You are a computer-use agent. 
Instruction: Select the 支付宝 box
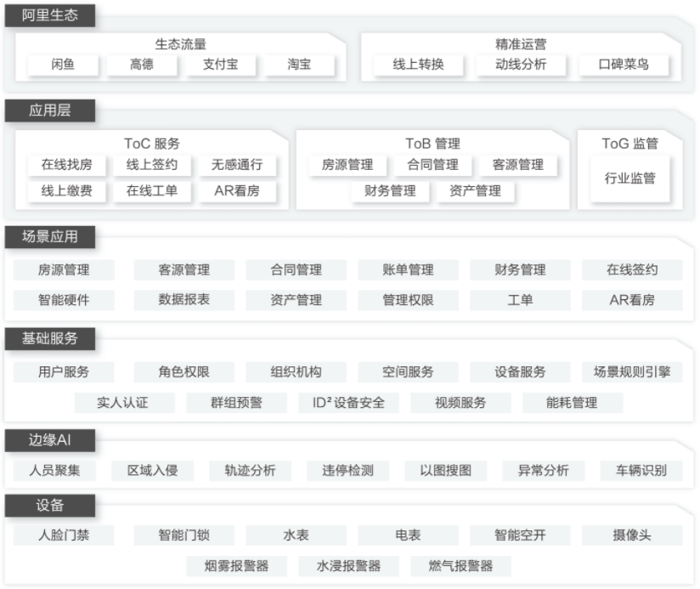tap(221, 65)
